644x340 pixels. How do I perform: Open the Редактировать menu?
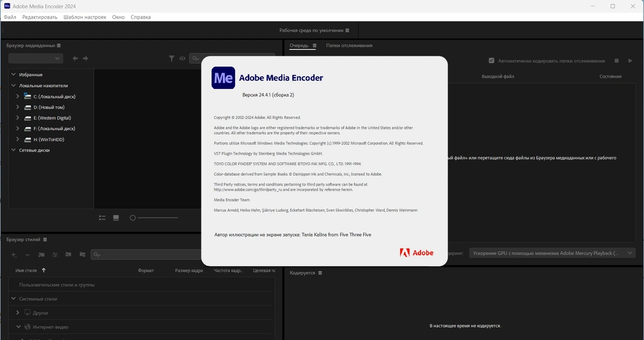click(x=40, y=17)
